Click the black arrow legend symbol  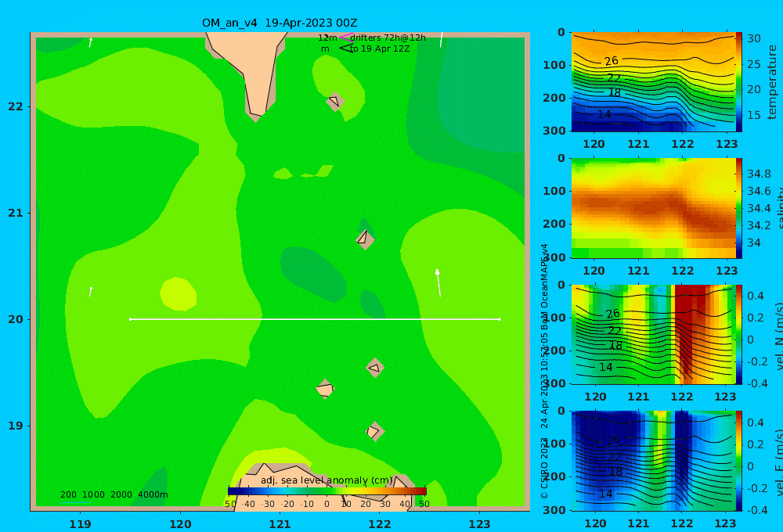(346, 49)
